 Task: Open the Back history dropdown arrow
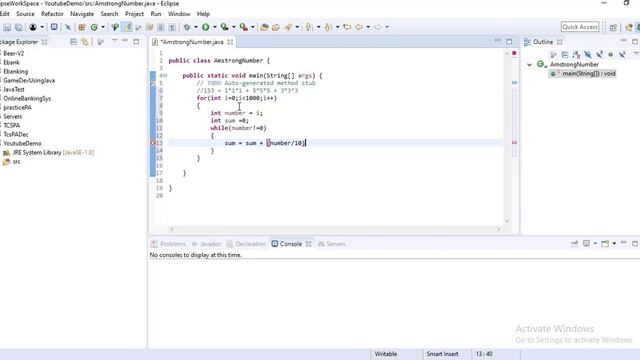(x=368, y=27)
